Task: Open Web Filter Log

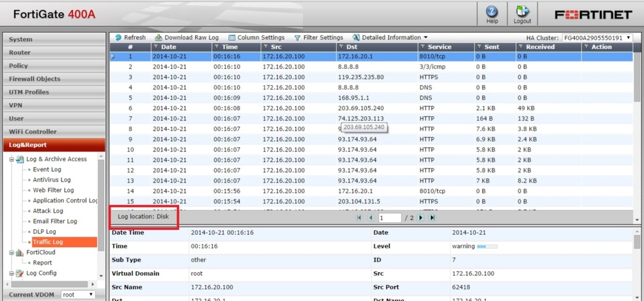Action: 53,190
